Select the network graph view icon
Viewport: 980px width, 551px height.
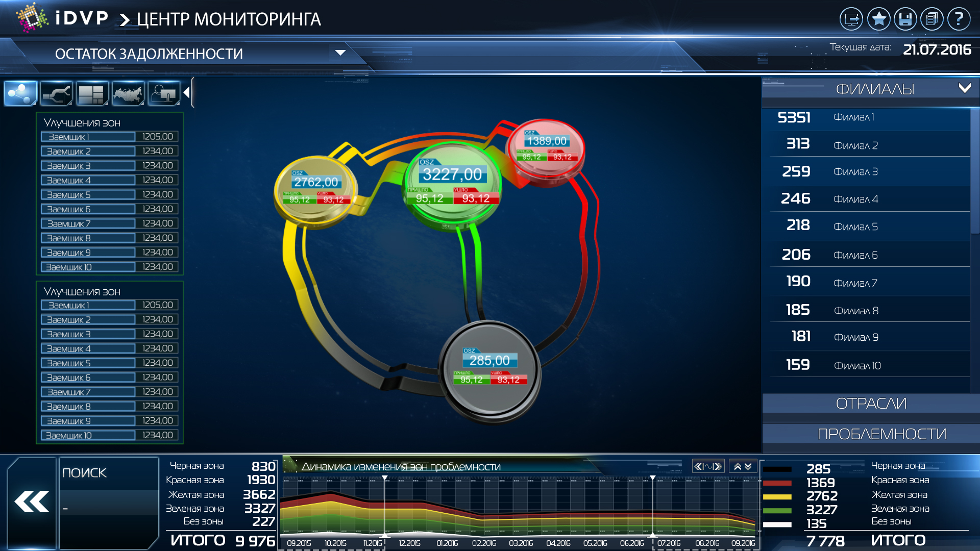point(20,93)
